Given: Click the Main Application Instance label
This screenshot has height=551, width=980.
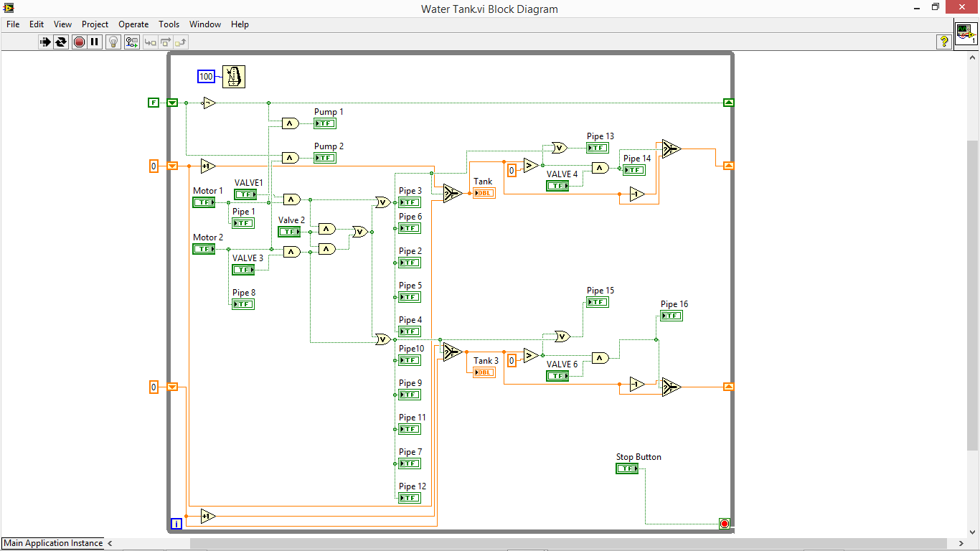Looking at the screenshot, I should 53,543.
